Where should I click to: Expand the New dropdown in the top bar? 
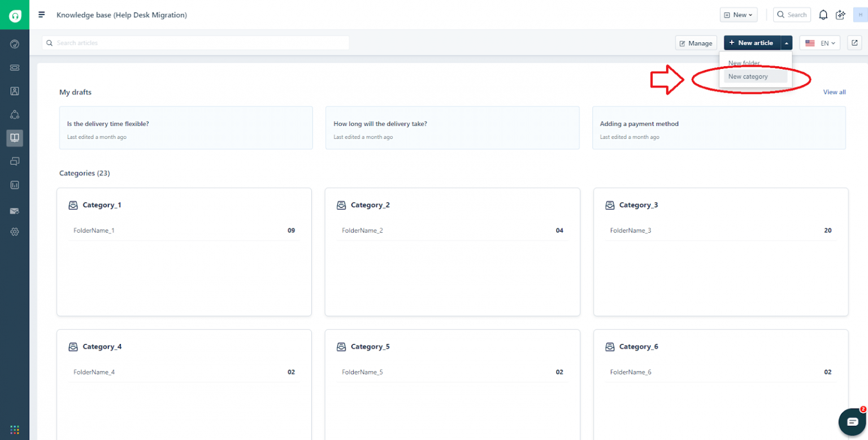pos(738,15)
